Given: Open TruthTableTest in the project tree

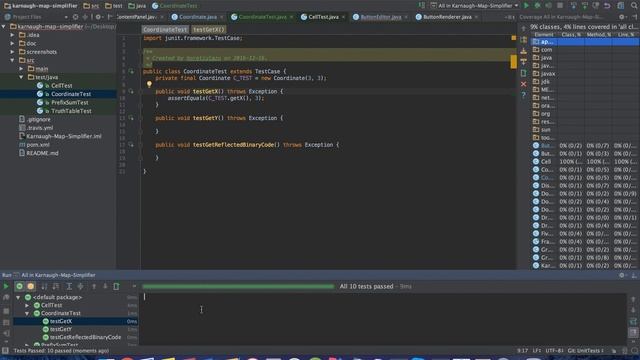Looking at the screenshot, I should pos(71,111).
